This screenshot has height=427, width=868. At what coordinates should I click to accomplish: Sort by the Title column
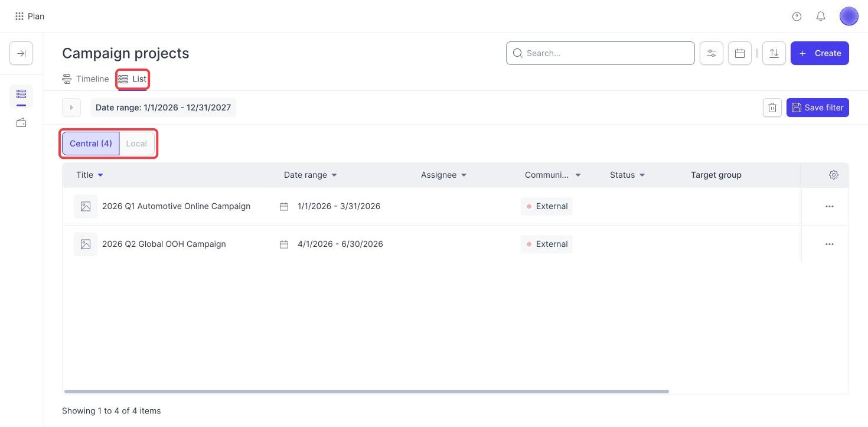point(90,175)
